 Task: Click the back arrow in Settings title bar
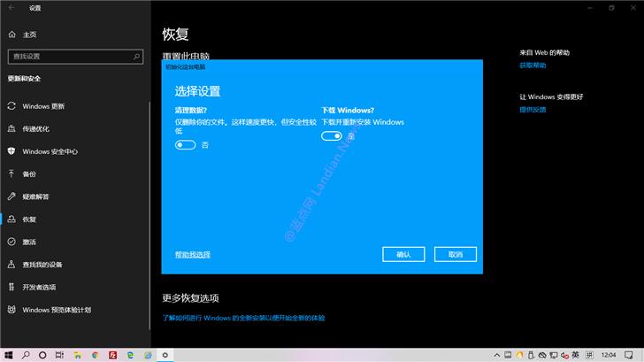point(11,8)
